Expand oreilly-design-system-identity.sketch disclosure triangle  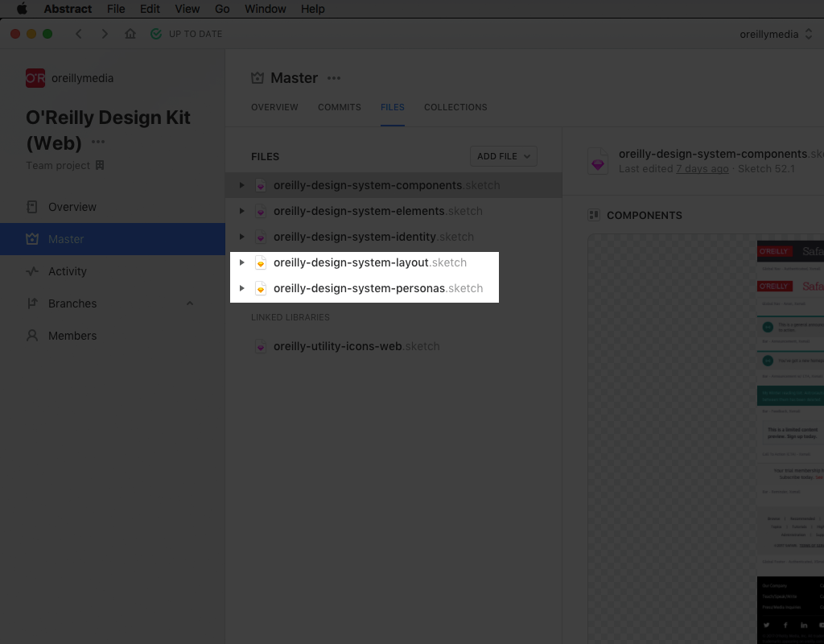241,237
